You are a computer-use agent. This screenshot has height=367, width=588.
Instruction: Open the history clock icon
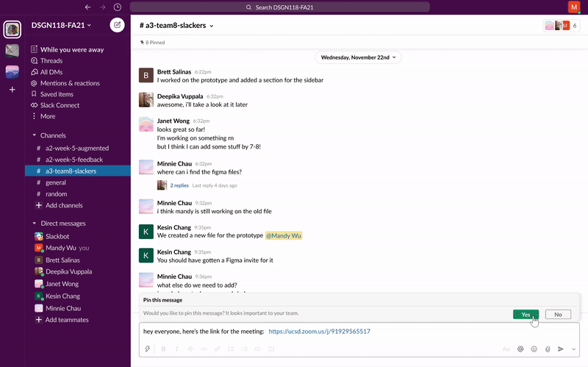click(118, 7)
